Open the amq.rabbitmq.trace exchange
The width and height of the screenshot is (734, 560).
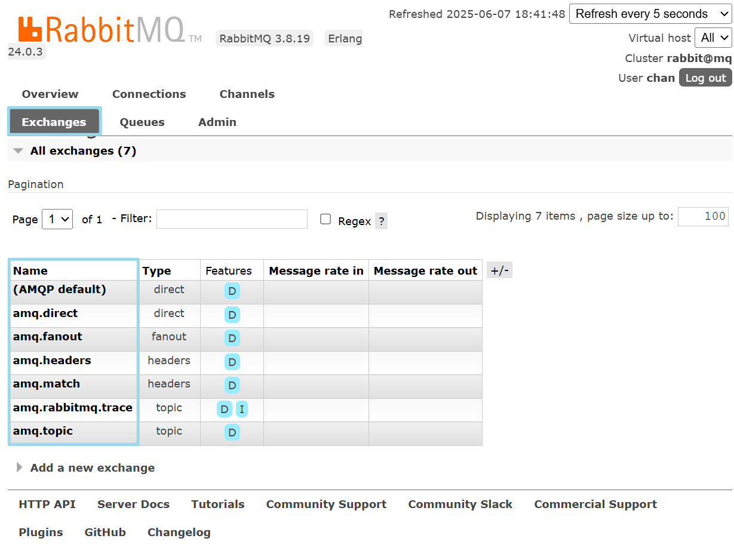tap(73, 408)
